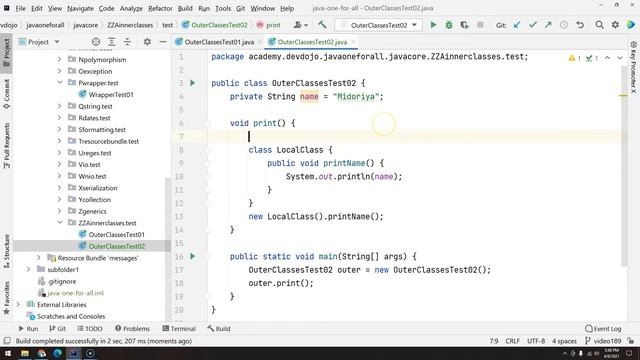Screen dimensions: 640x360
Task: Build project with the hammer icon
Action: point(322,25)
